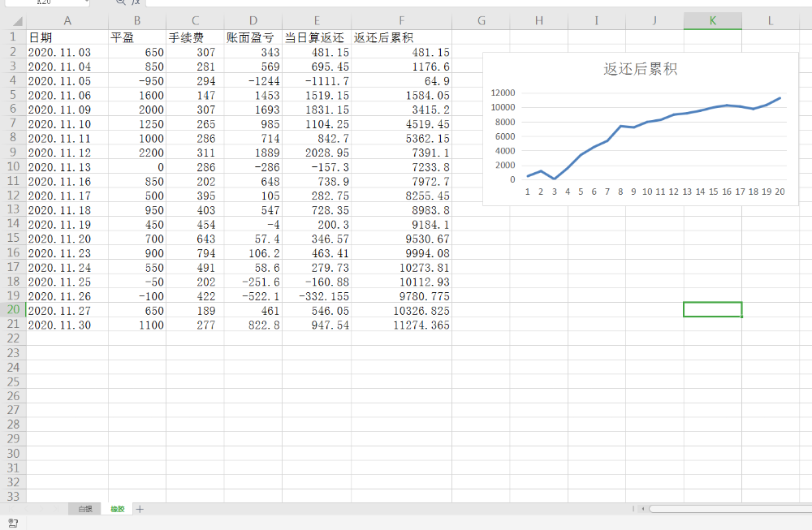The height and width of the screenshot is (530, 812).
Task: Select the header cell 平盈
Action: pyautogui.click(x=137, y=37)
